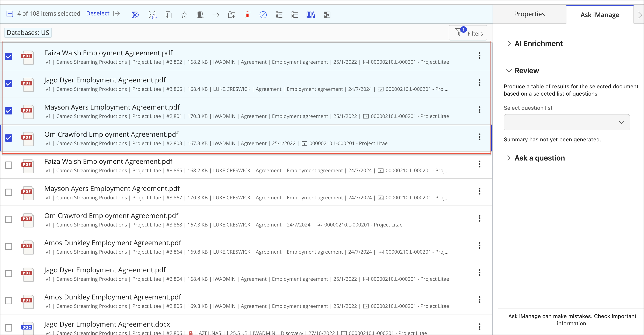Click the list icon beside blue checkmark
Image resolution: width=644 pixels, height=335 pixels.
coord(279,15)
